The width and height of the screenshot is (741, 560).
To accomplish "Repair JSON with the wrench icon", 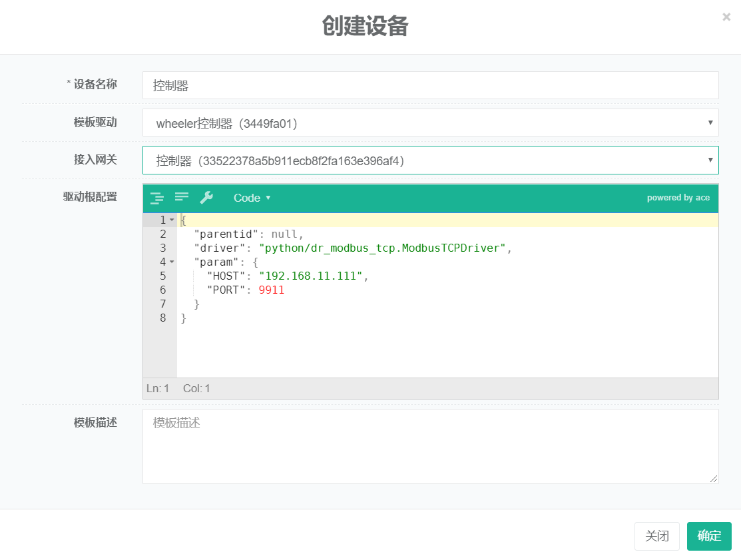I will click(x=206, y=198).
